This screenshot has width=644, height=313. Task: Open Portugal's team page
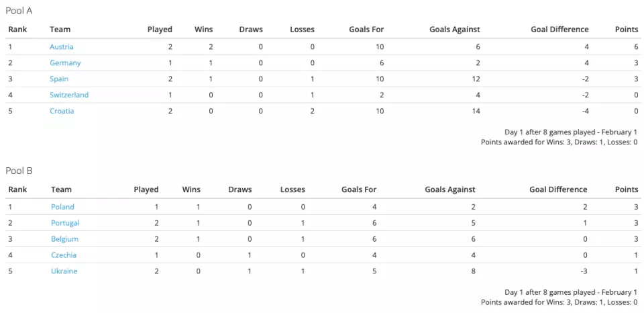coord(65,223)
